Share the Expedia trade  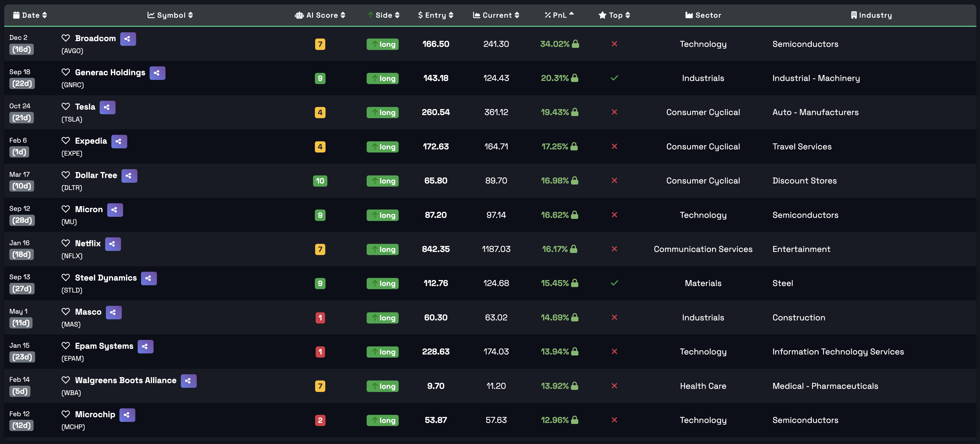pos(119,142)
